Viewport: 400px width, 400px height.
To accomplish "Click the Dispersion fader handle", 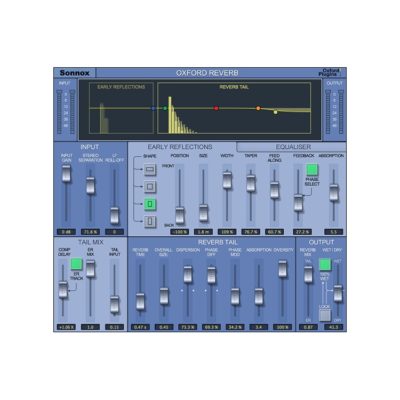I will (188, 274).
